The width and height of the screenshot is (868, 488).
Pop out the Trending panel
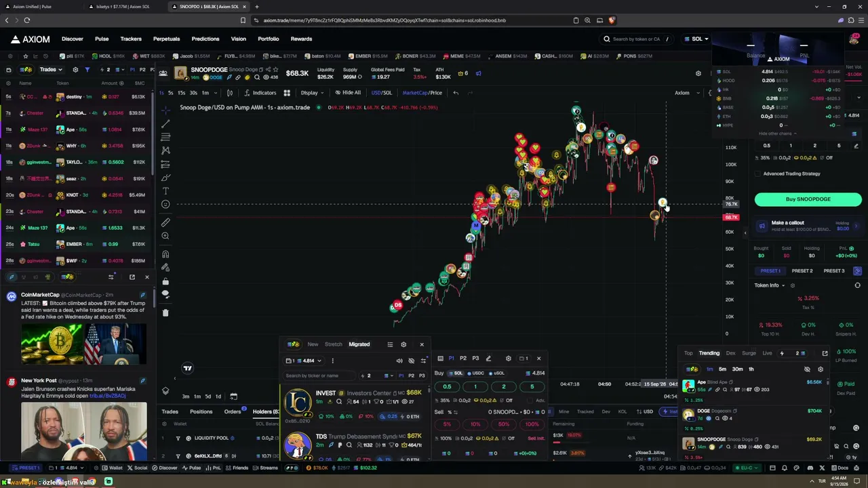point(825,353)
